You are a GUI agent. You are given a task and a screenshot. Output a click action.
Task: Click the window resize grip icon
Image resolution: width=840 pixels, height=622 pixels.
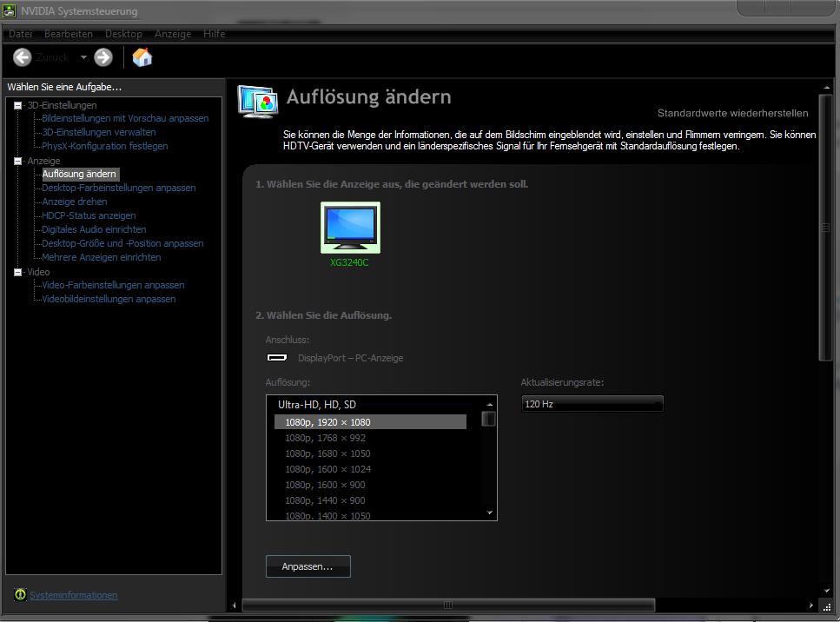pos(827,607)
